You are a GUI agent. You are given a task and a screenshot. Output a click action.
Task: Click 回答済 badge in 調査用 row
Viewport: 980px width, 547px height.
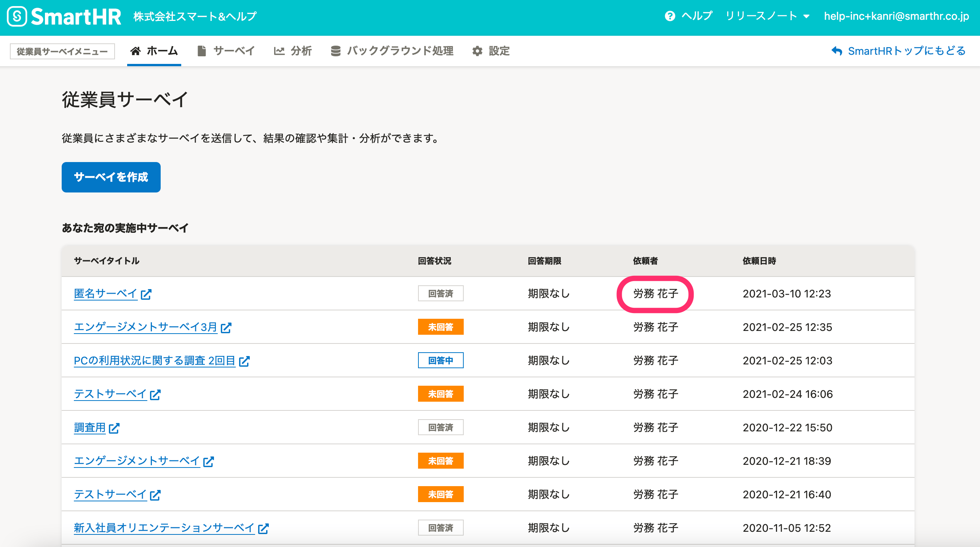(441, 427)
